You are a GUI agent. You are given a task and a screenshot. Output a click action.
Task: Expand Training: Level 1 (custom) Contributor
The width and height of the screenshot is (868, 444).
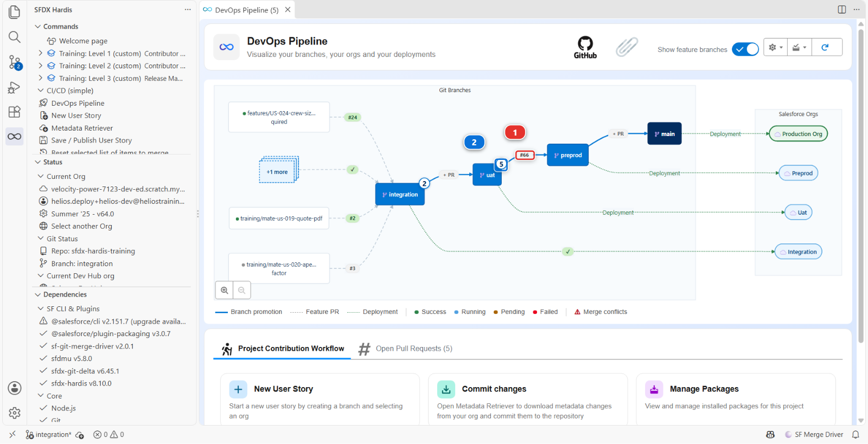[x=41, y=53]
